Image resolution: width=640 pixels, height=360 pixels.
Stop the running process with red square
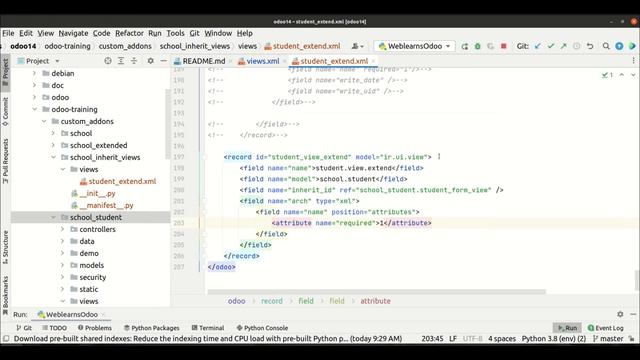[504, 46]
